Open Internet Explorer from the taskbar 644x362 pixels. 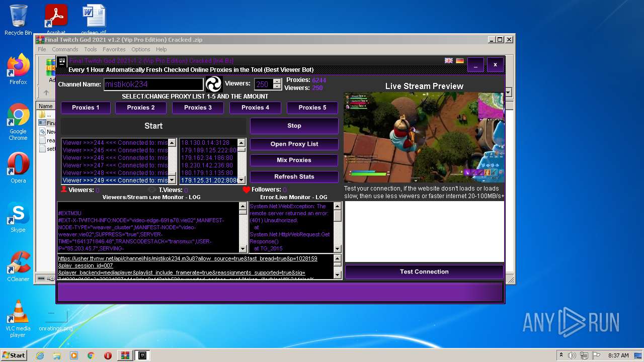[40, 355]
